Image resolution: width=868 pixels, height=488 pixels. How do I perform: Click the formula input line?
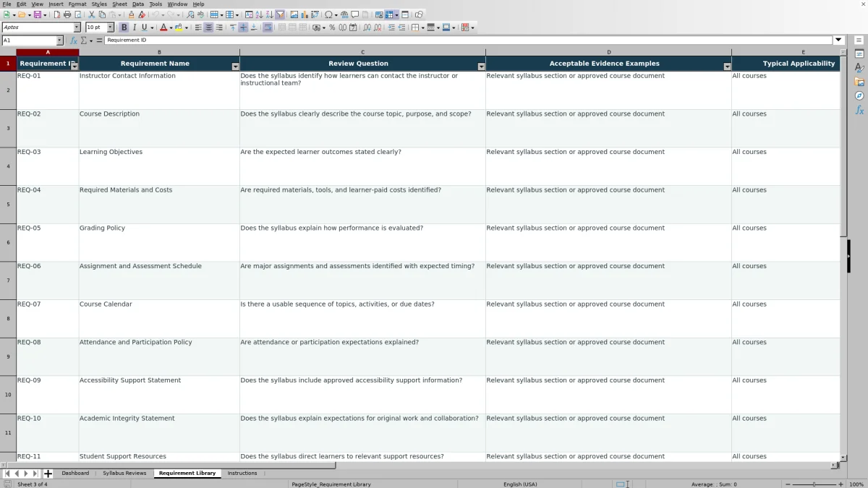coord(469,40)
